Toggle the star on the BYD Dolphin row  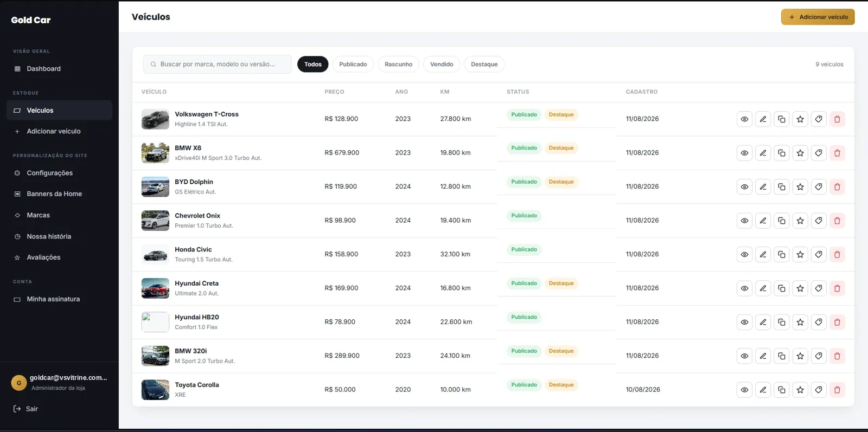tap(800, 187)
